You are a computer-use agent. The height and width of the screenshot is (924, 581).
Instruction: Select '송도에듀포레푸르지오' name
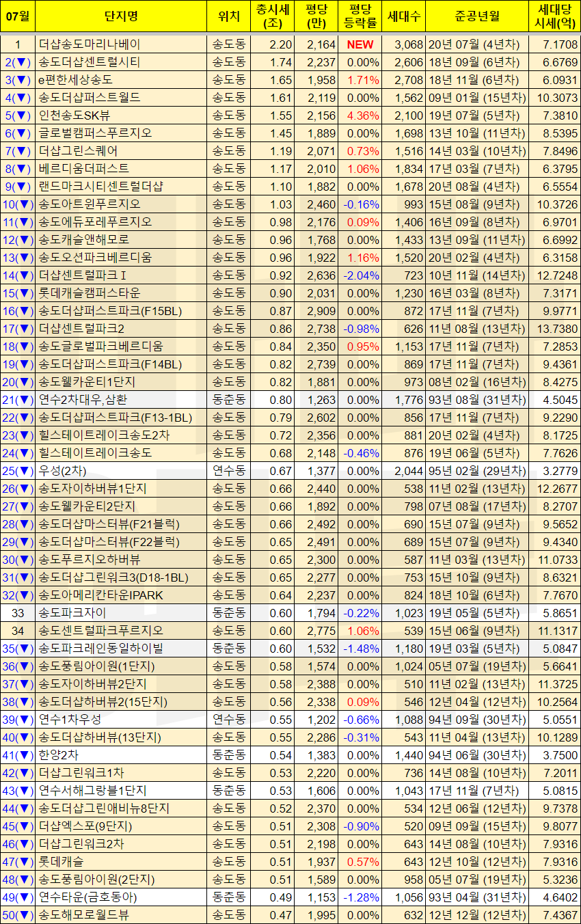pyautogui.click(x=96, y=222)
